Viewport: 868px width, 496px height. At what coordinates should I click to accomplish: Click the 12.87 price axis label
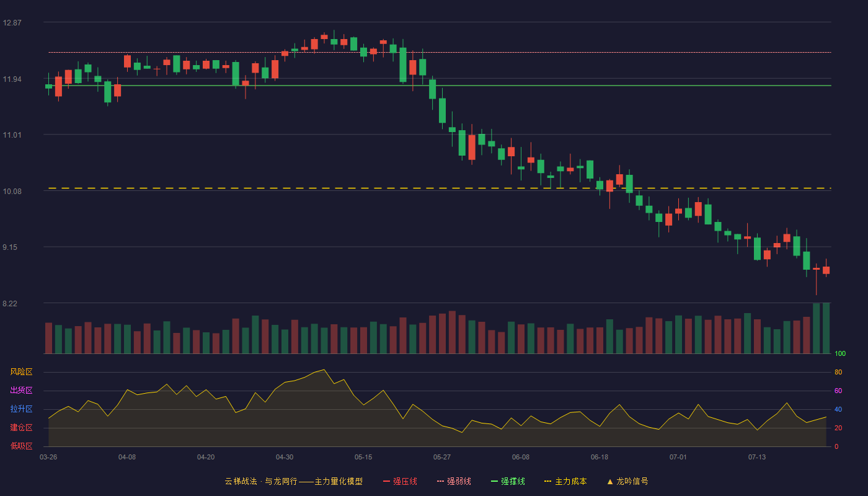click(x=12, y=23)
